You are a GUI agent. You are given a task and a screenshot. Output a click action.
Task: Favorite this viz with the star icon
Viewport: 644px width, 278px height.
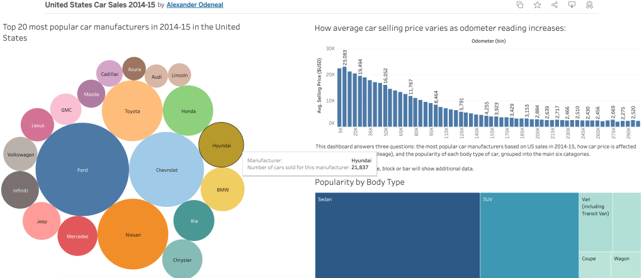pyautogui.click(x=537, y=5)
